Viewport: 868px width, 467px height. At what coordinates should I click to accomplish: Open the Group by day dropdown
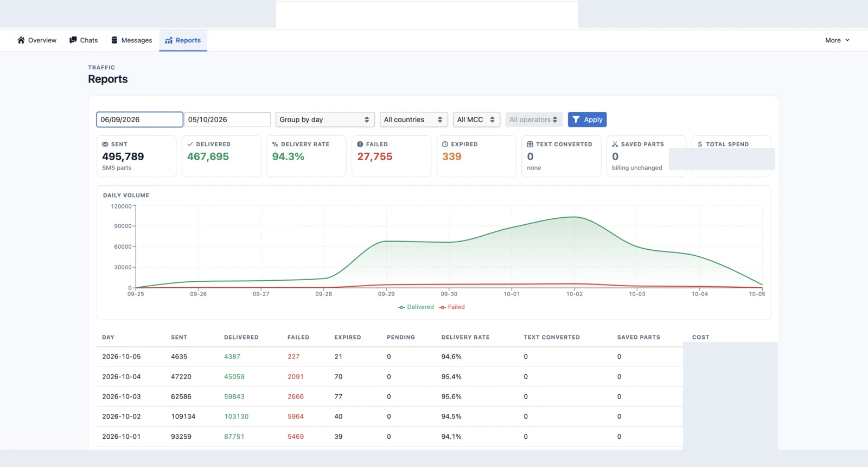tap(324, 119)
